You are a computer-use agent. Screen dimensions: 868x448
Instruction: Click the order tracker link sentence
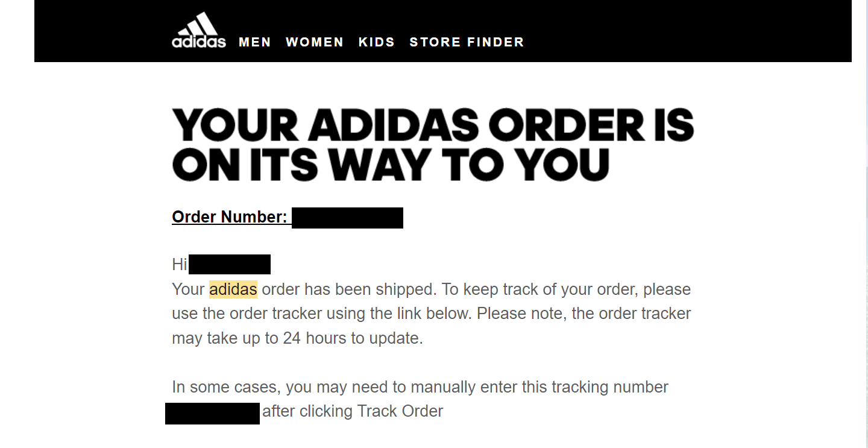431,313
